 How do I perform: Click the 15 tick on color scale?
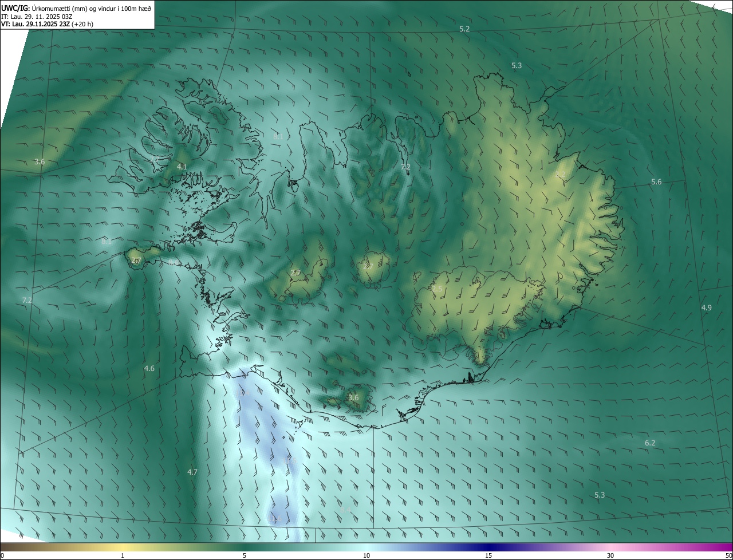(x=488, y=555)
